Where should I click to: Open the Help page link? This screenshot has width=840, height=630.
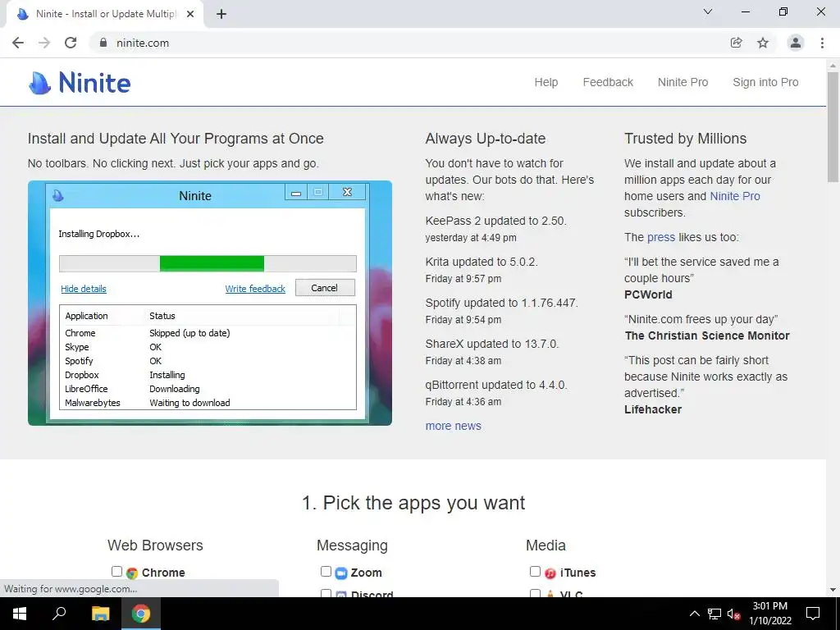click(x=546, y=83)
